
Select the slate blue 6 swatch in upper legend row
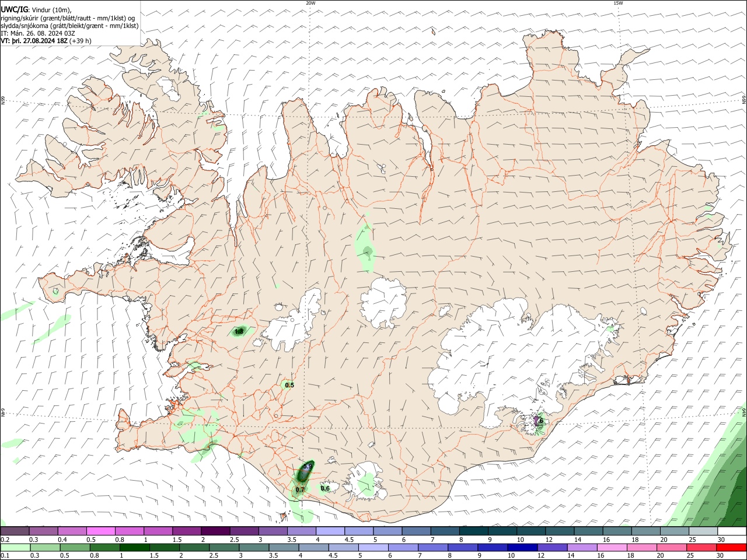(x=416, y=531)
